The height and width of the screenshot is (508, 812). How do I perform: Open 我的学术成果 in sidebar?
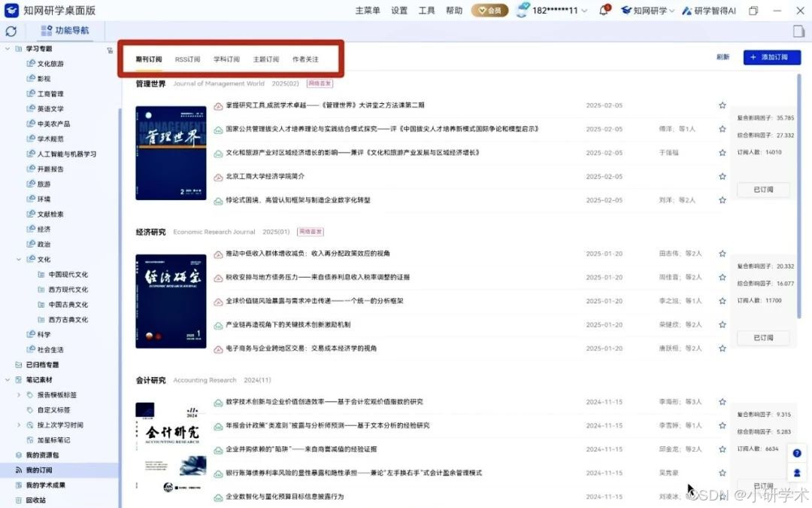pos(46,485)
